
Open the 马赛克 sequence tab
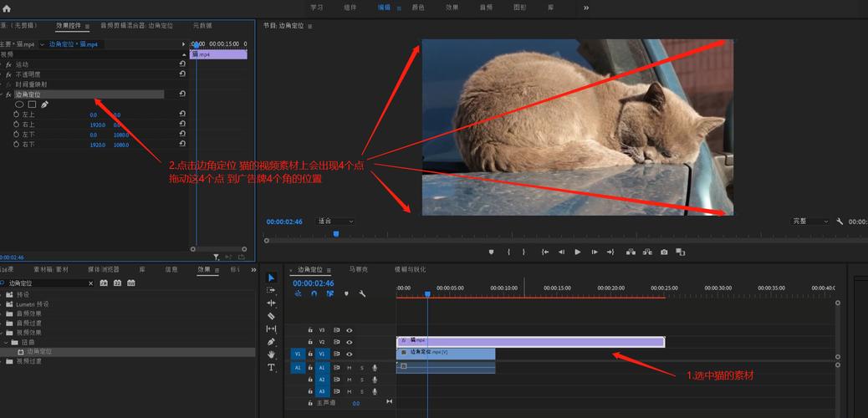pyautogui.click(x=358, y=270)
